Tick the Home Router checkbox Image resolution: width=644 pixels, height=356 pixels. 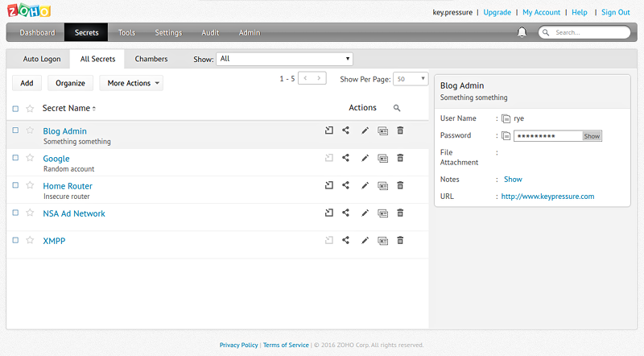15,185
